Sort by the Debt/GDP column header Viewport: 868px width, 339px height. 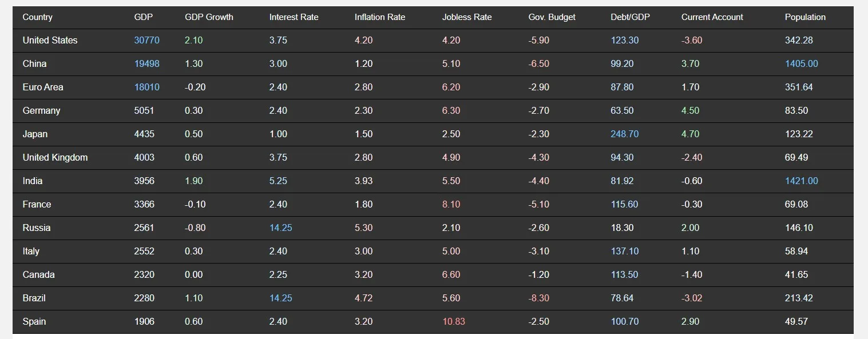(631, 17)
